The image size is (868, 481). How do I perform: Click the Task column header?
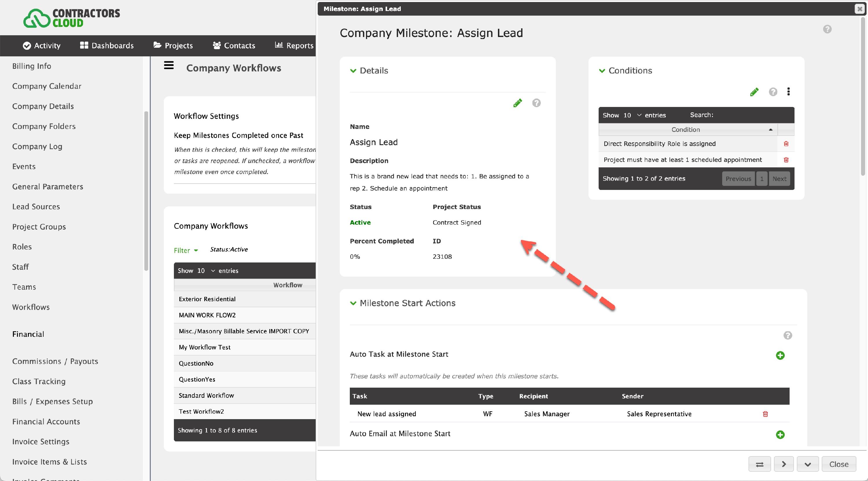coord(360,396)
